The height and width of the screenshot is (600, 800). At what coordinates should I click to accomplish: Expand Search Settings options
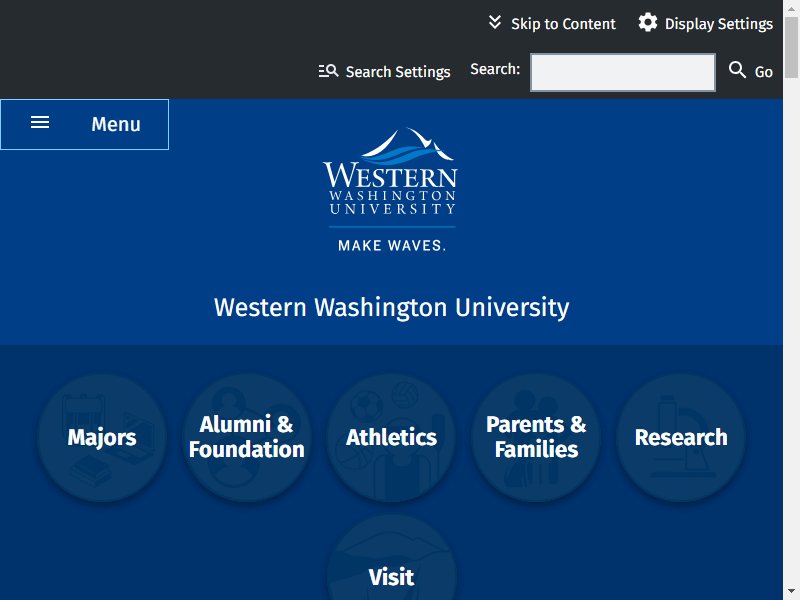(384, 71)
